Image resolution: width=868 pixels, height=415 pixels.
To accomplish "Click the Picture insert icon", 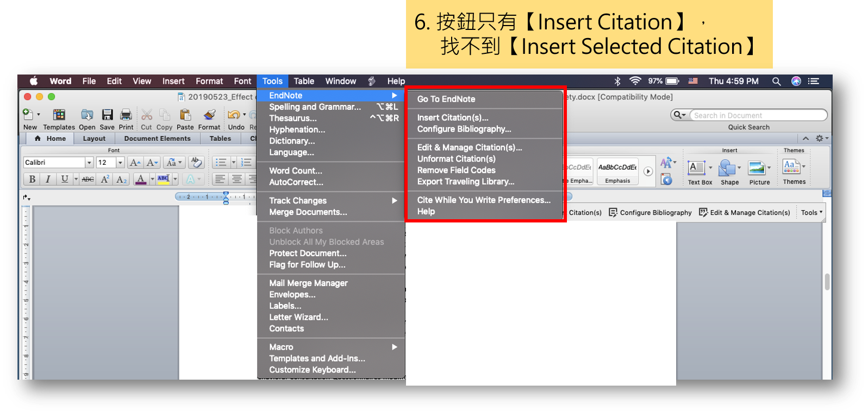I will (757, 168).
